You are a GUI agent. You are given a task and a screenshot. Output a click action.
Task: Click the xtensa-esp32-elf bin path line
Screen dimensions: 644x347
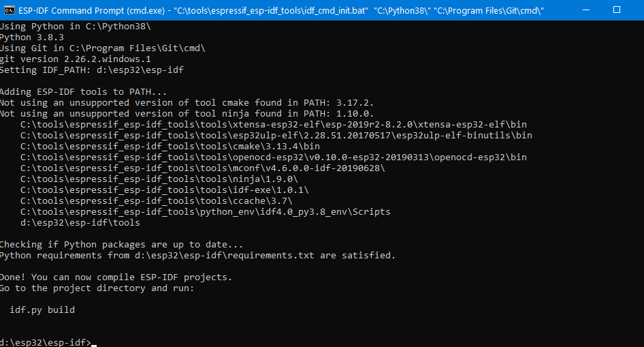pyautogui.click(x=273, y=125)
